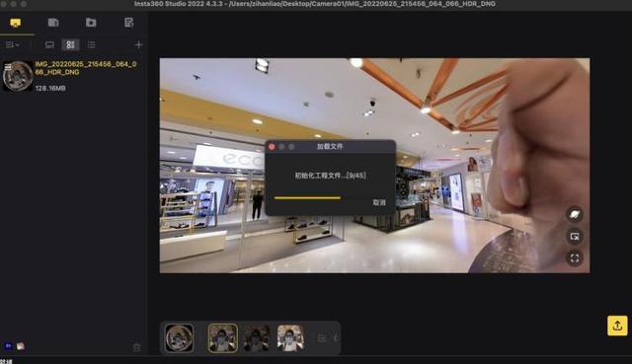Click the snapshot screen icon below planet icon
The image size is (632, 364).
(575, 237)
